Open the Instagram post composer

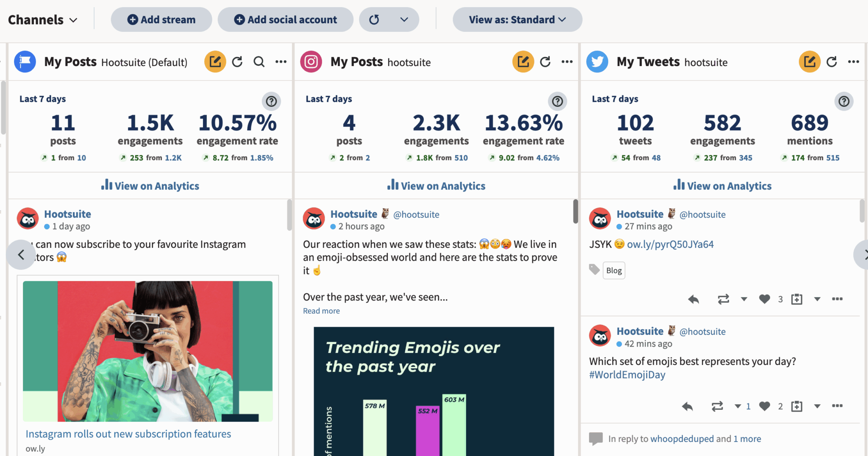point(523,61)
